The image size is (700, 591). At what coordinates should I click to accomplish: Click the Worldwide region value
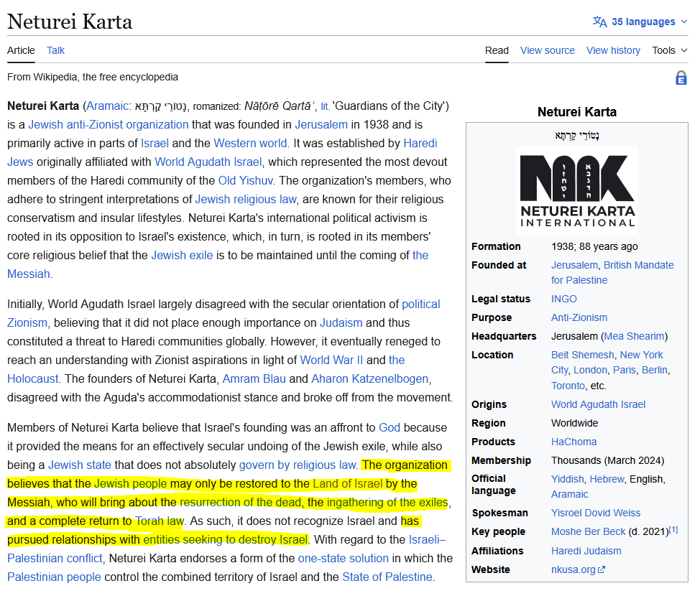tap(574, 423)
